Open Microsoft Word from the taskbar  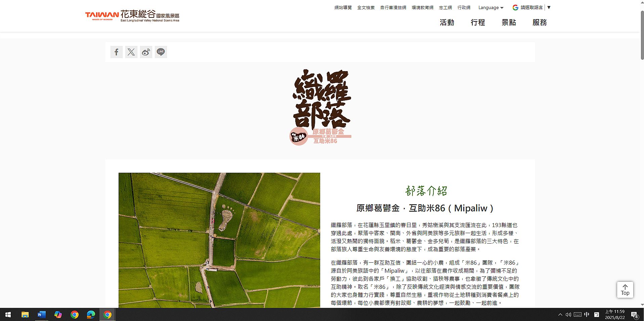tap(41, 315)
